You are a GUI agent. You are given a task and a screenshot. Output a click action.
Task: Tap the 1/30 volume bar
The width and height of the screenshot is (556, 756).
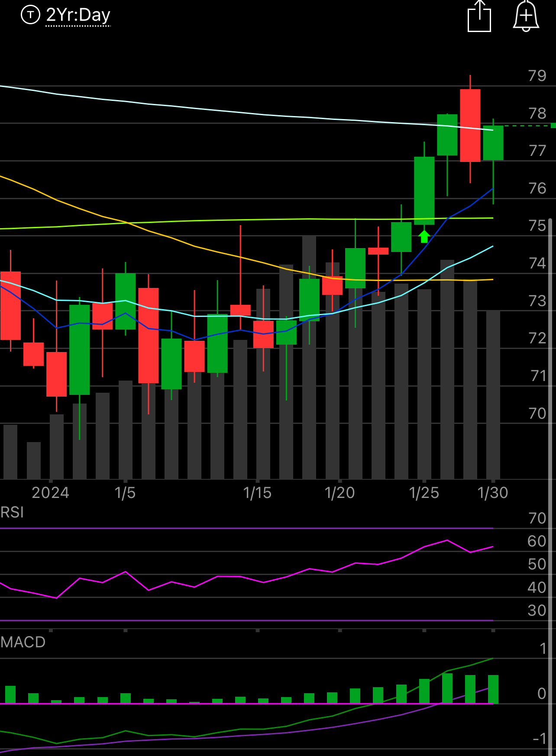[x=493, y=394]
